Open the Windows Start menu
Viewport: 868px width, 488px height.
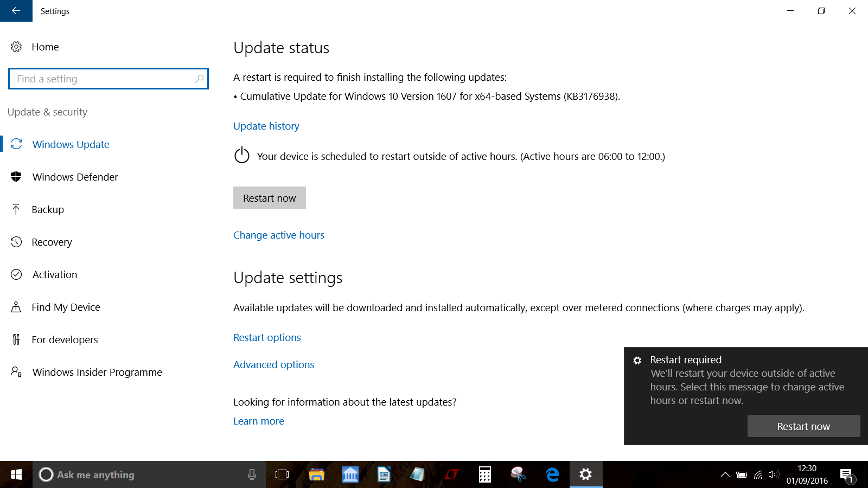(16, 474)
